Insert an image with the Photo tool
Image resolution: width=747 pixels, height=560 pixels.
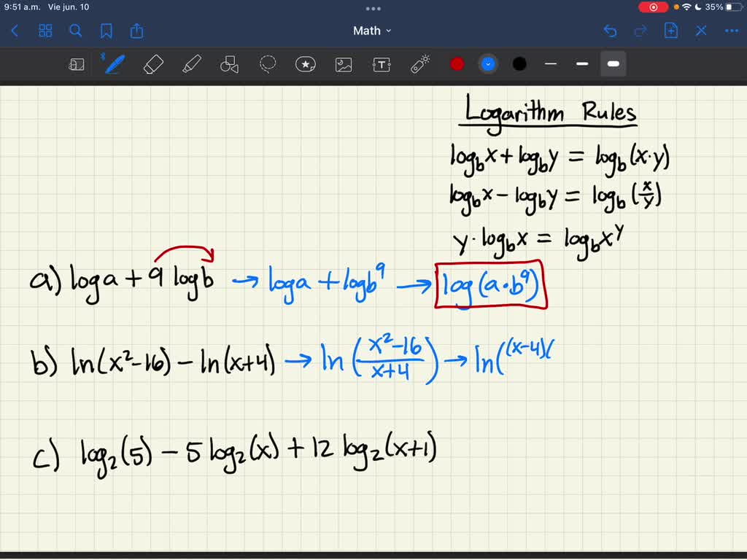(343, 64)
